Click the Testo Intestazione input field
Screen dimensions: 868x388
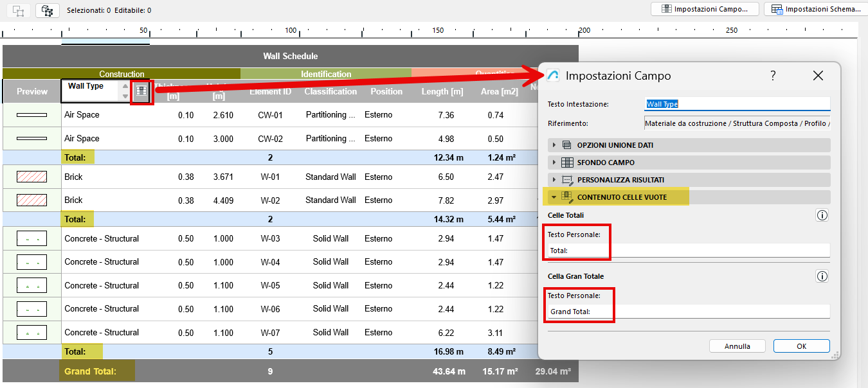(737, 104)
